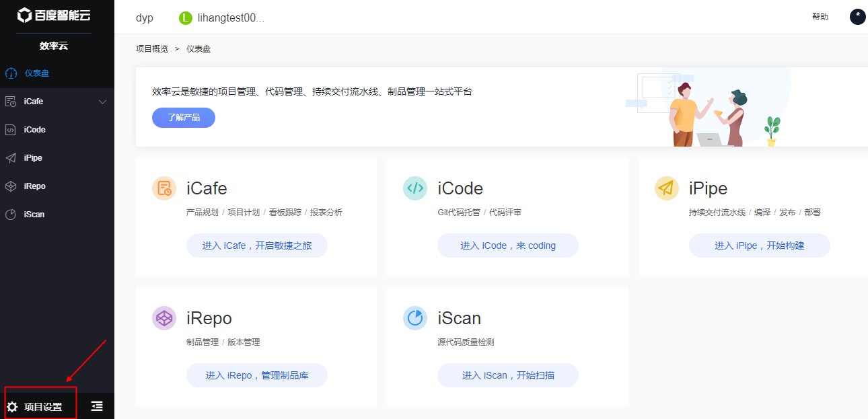
Task: Click the blue iScan card icon
Action: (415, 318)
